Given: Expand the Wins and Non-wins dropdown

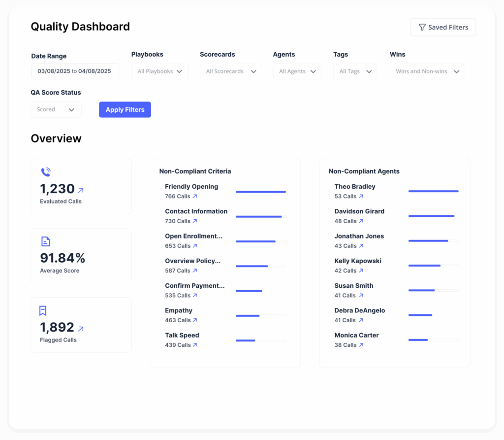Looking at the screenshot, I should point(427,71).
